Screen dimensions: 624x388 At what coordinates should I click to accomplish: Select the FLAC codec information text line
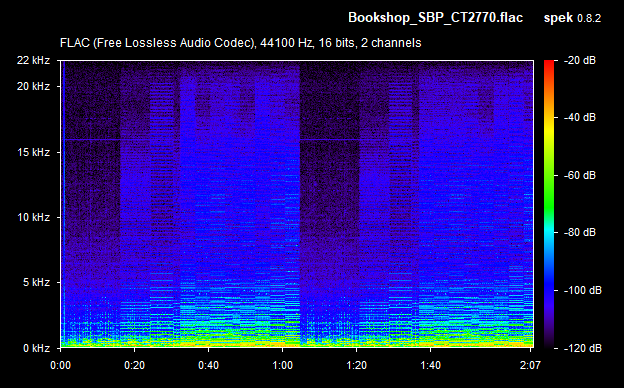241,43
